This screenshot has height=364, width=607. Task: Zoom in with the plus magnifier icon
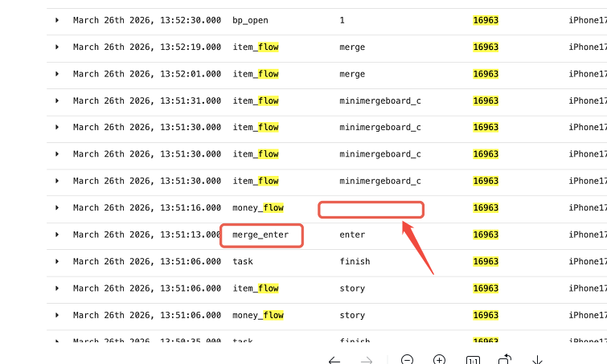pyautogui.click(x=439, y=360)
